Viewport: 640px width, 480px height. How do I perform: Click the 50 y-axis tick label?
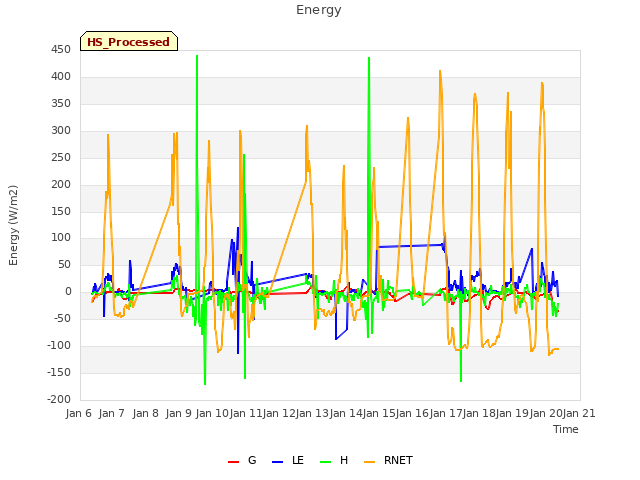coord(64,264)
